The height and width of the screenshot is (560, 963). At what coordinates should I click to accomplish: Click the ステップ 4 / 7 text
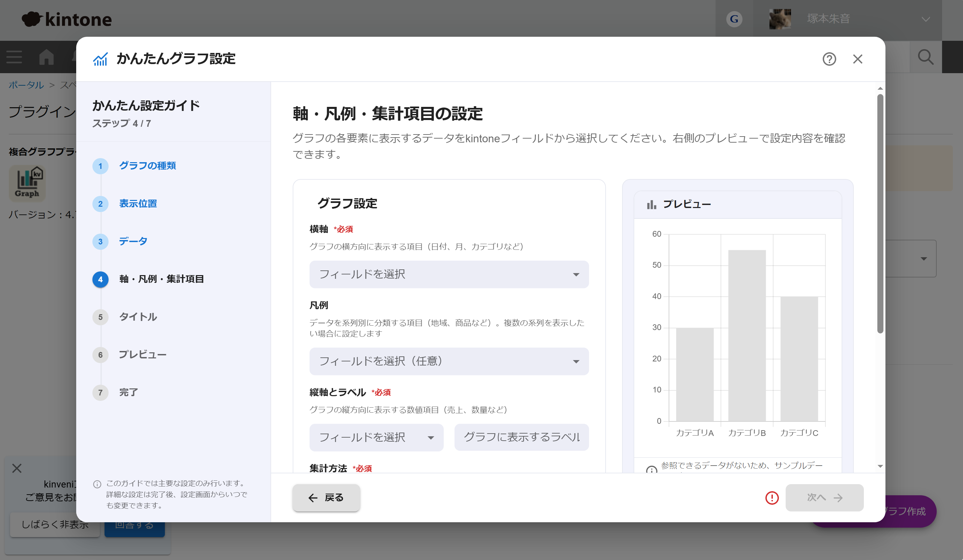point(121,123)
